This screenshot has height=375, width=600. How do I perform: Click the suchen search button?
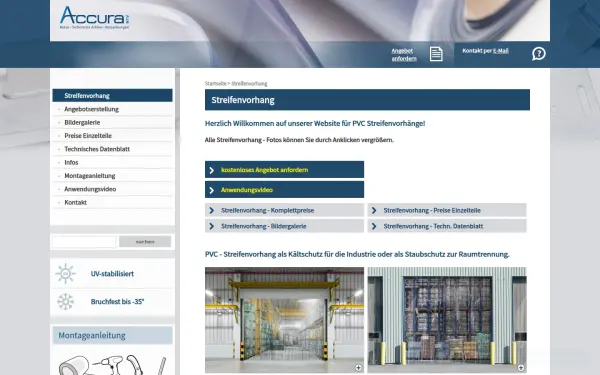pos(145,241)
